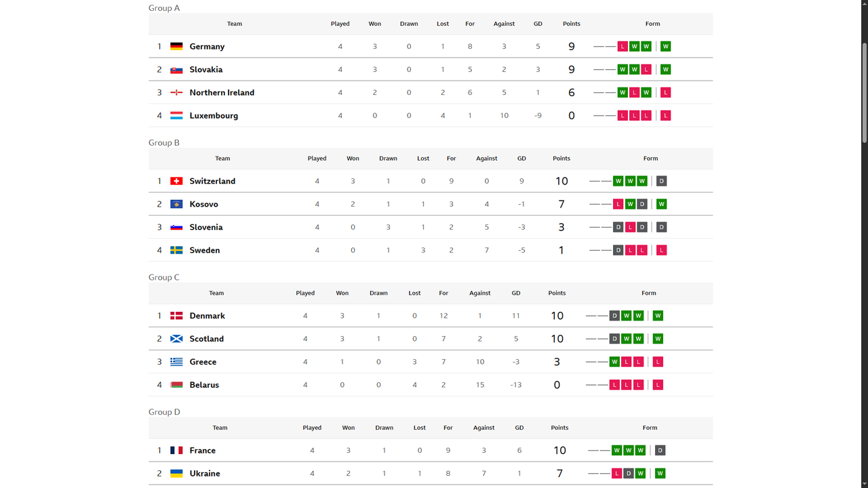Click the Northern Ireland flag icon
Image resolution: width=868 pixels, height=488 pixels.
(x=176, y=92)
